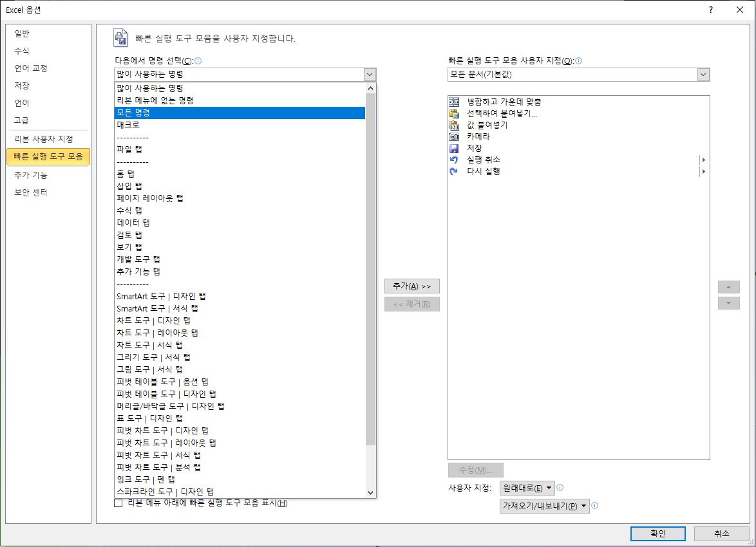Click the Paste Special clipboard icon
The width and height of the screenshot is (756, 547).
coord(454,113)
